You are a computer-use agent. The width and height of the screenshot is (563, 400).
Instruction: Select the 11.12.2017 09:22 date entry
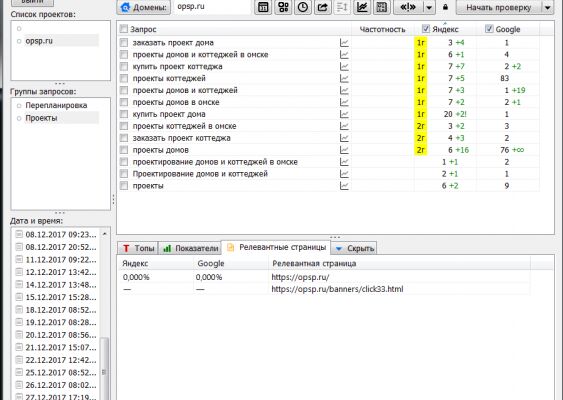(60, 260)
